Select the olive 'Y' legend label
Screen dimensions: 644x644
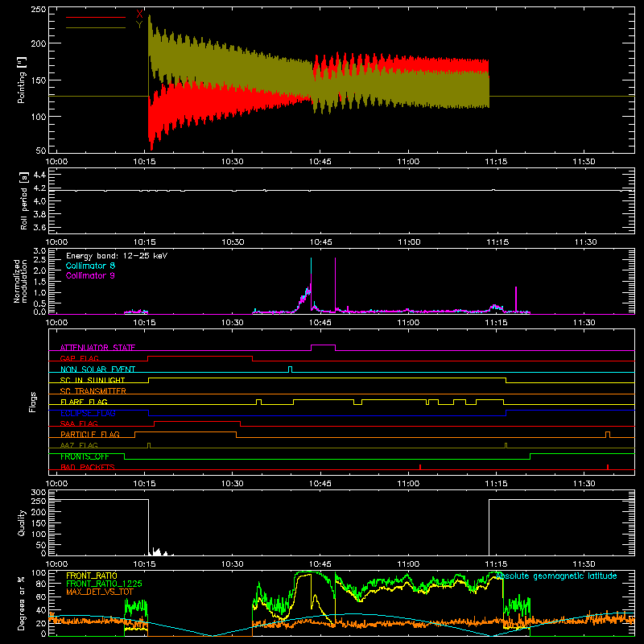pos(139,25)
